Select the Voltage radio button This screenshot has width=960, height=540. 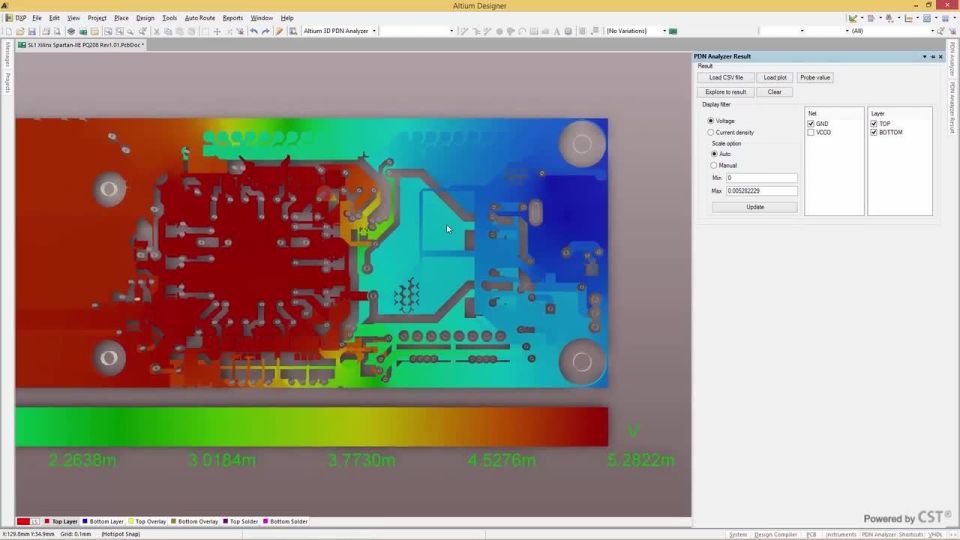pyautogui.click(x=711, y=121)
